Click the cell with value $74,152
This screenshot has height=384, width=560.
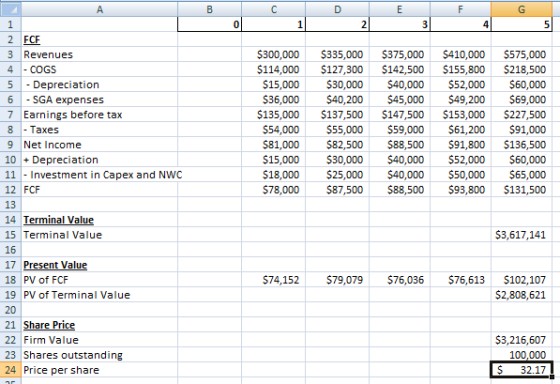coord(274,280)
